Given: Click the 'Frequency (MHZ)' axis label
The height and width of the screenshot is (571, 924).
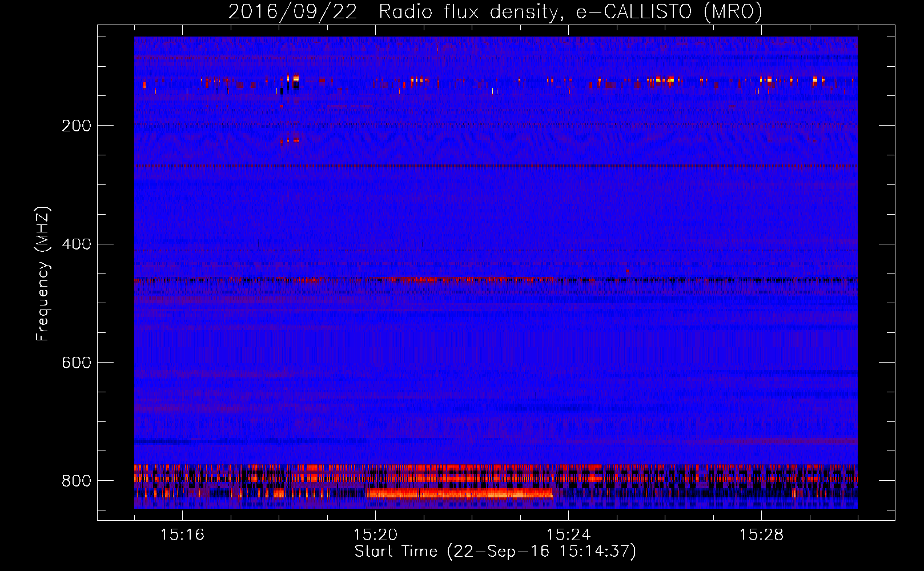Looking at the screenshot, I should (x=43, y=274).
